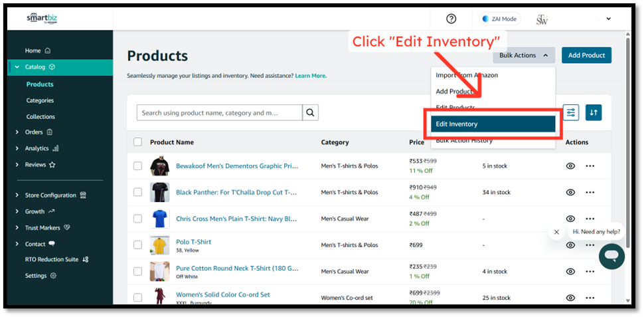Select the Polo T-Shirt row checkbox
Viewport: 644px width, 317px height.
(x=137, y=245)
